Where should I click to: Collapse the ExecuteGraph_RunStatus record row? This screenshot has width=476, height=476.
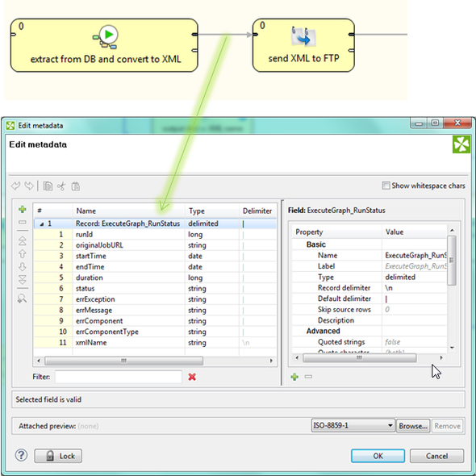pos(42,224)
